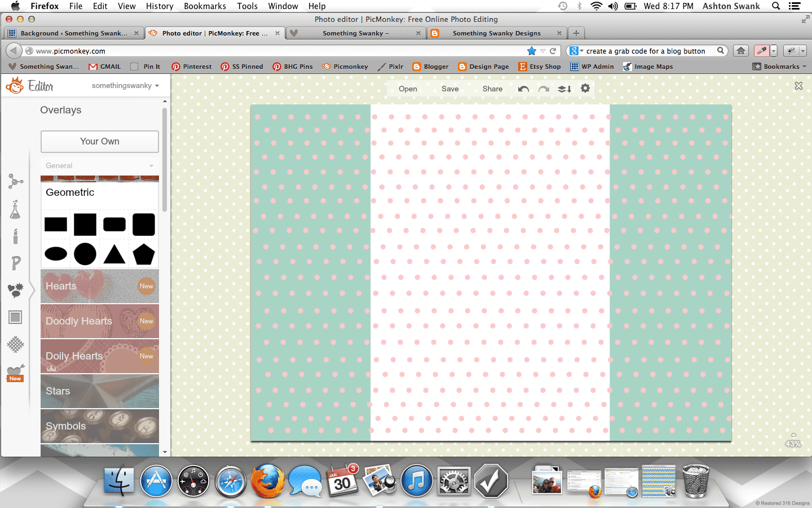Select the black pentagon geometric overlay
This screenshot has height=508, width=812.
pos(144,255)
